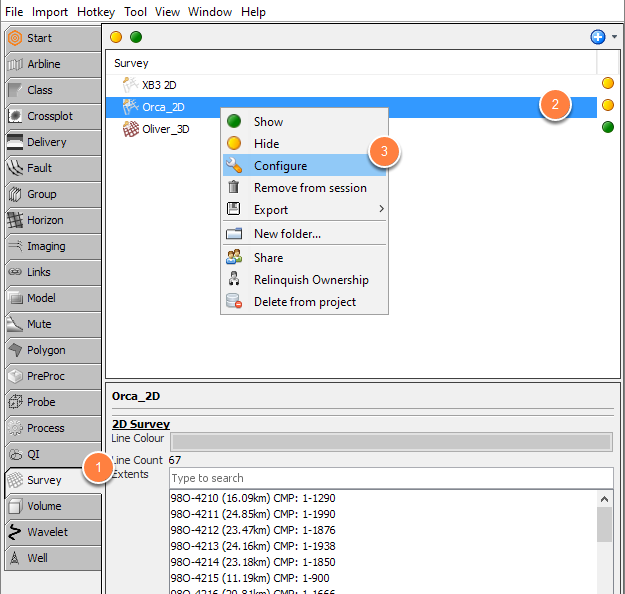
Task: Open the Arbline panel icon
Action: tap(15, 64)
